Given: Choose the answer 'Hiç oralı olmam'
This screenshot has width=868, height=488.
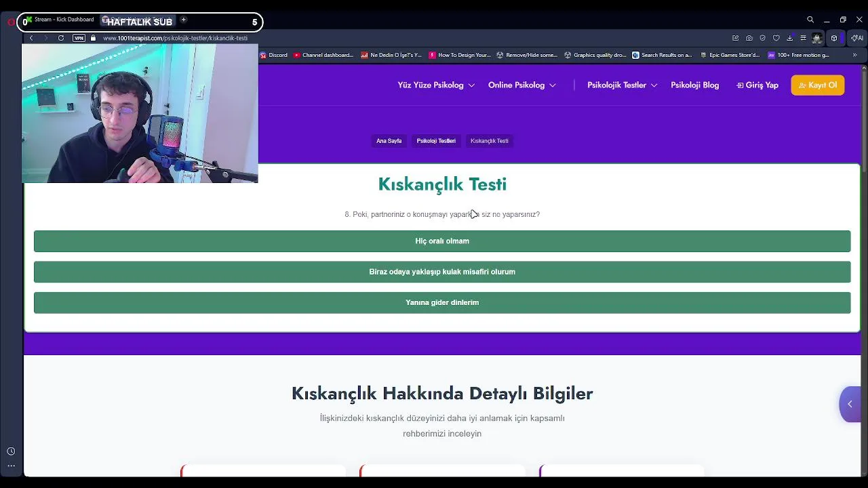Looking at the screenshot, I should [x=442, y=241].
